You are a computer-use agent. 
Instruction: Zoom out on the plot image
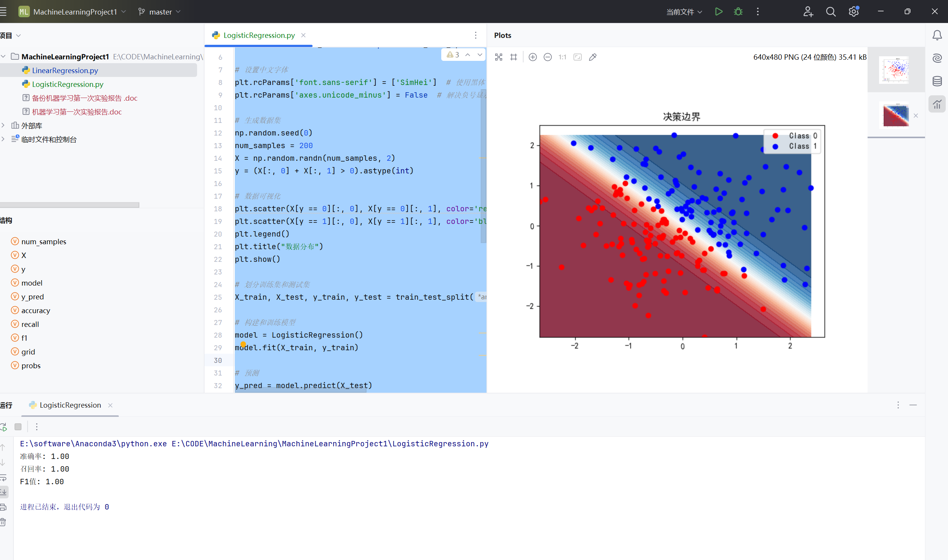coord(547,57)
